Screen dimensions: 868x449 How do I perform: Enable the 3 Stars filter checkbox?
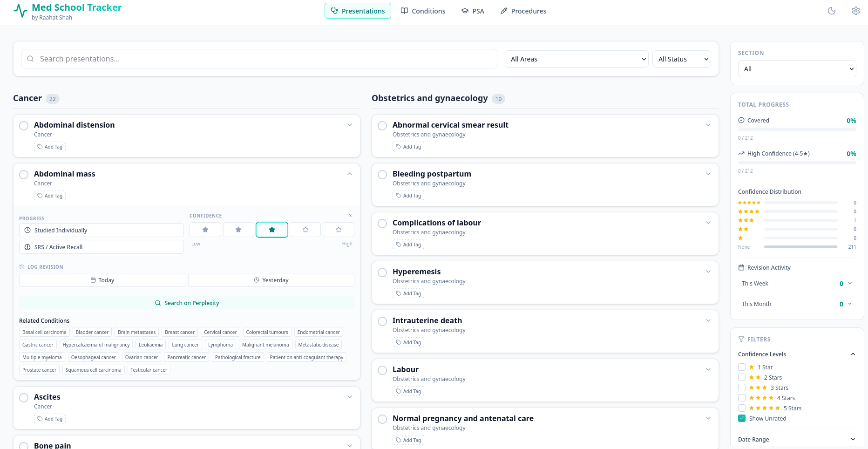(742, 388)
